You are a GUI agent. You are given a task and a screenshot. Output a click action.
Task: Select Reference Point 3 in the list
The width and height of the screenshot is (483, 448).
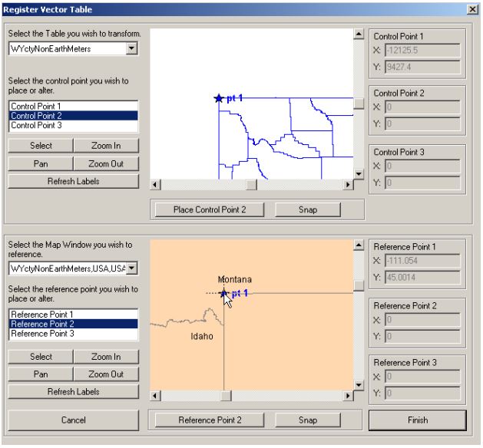pyautogui.click(x=73, y=334)
